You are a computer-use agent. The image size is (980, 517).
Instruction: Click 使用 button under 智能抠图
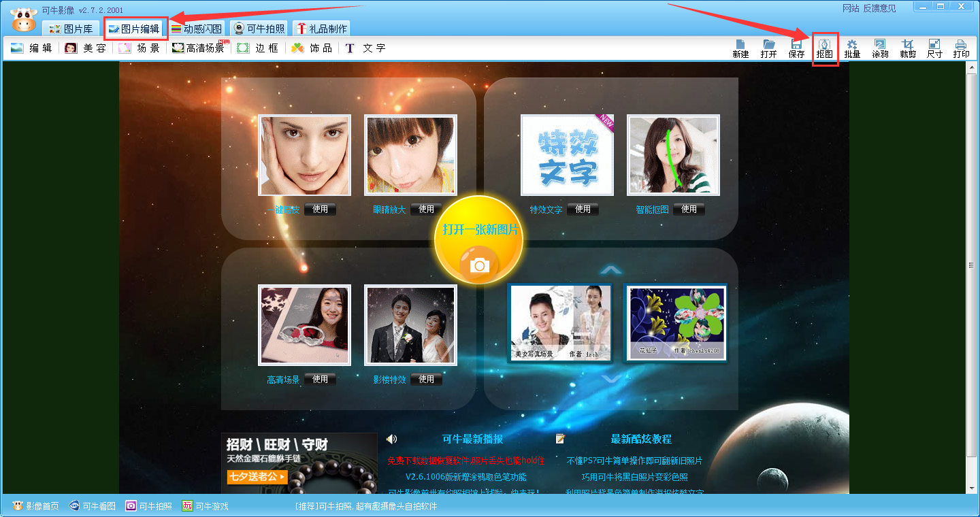[x=689, y=210]
